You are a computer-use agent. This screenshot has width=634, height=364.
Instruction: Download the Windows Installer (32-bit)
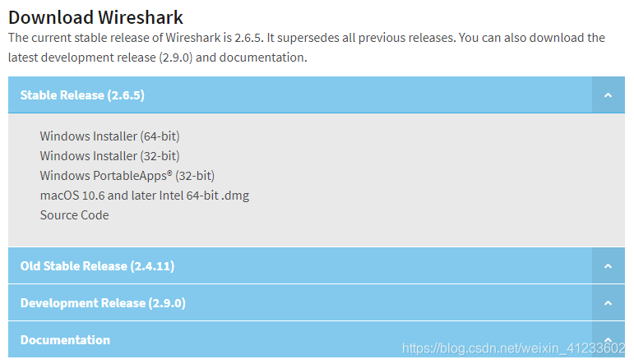109,156
